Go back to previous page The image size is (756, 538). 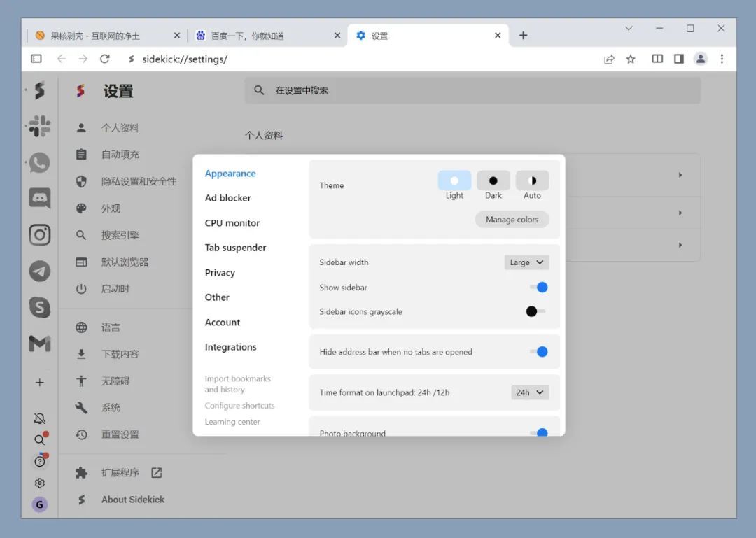pyautogui.click(x=61, y=59)
